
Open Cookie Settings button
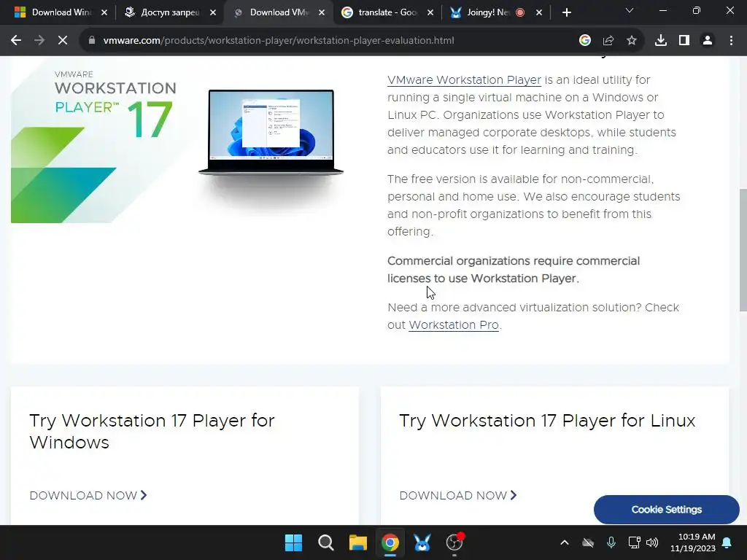(x=667, y=510)
